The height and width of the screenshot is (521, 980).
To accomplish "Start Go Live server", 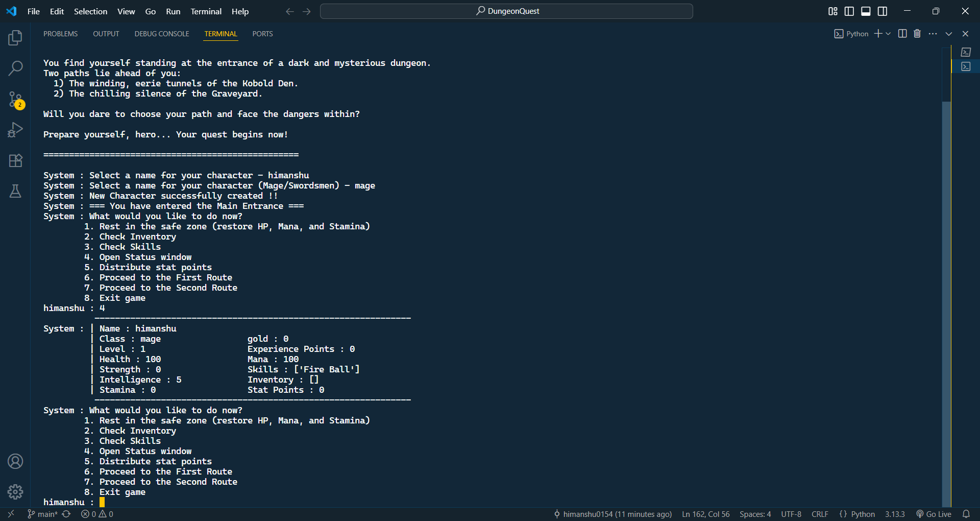I will point(934,514).
